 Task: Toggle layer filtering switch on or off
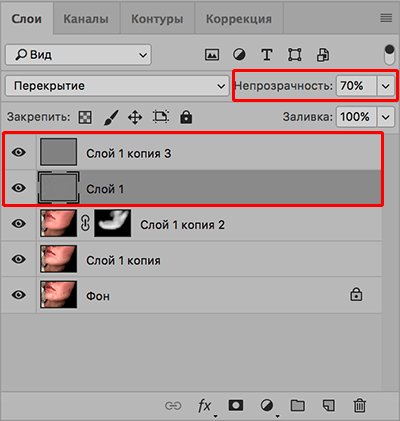[x=389, y=55]
